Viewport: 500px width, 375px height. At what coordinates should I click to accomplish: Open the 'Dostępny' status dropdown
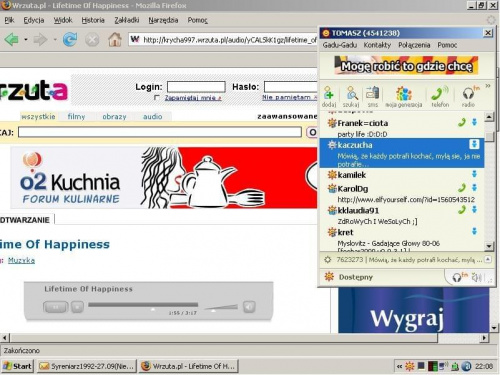tap(349, 277)
